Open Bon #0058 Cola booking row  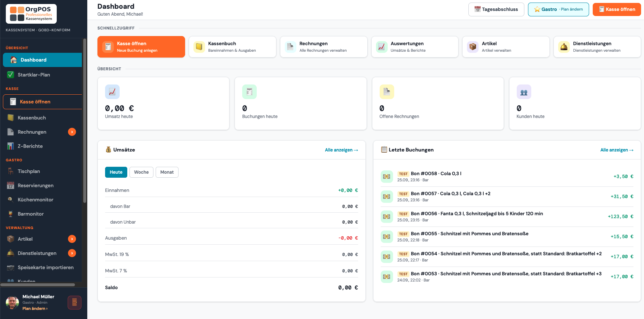pyautogui.click(x=507, y=177)
